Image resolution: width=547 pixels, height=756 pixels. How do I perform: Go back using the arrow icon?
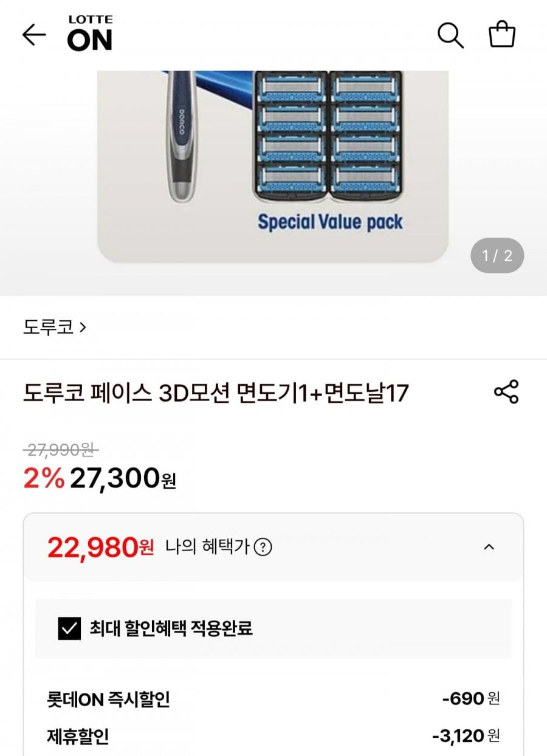pos(34,35)
